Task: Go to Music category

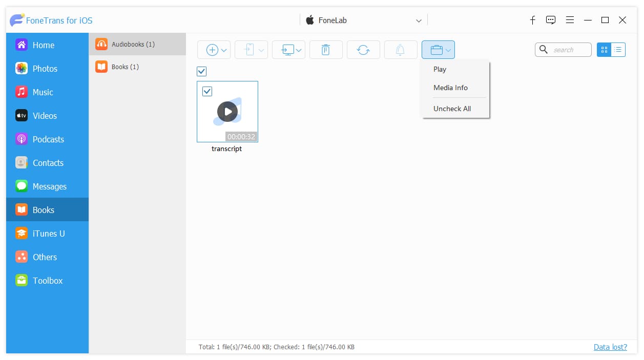Action: 47,92
